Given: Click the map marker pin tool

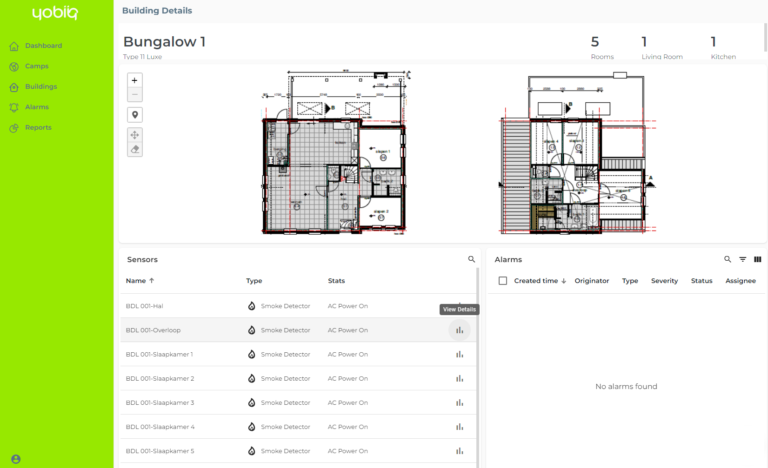Looking at the screenshot, I should pyautogui.click(x=135, y=115).
